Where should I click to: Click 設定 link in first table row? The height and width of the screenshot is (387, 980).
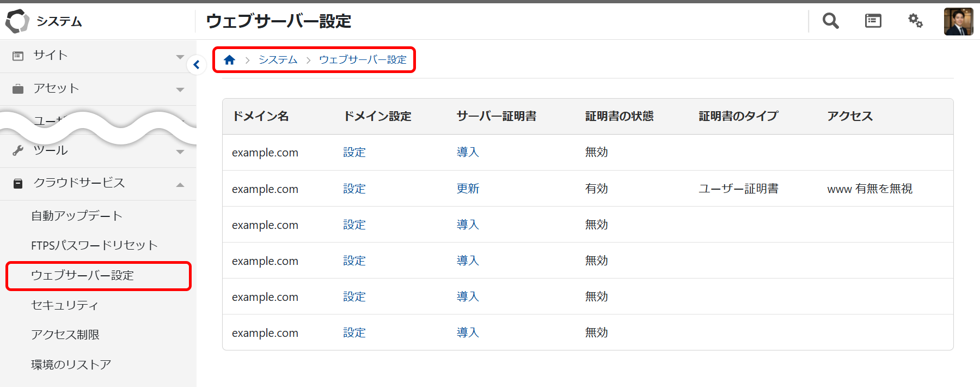point(354,153)
